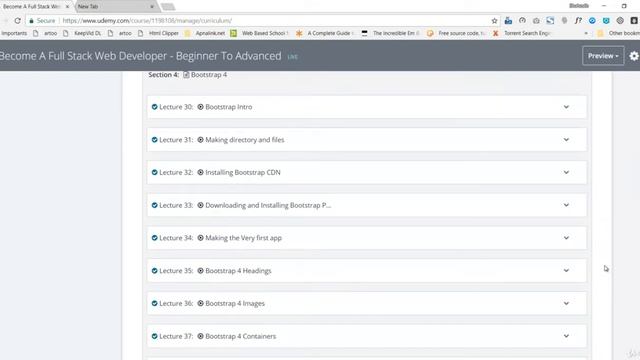Screen dimensions: 640x360
Task: Expand Lecture 32 Installing Bootstrap CDN chevron
Action: point(566,172)
